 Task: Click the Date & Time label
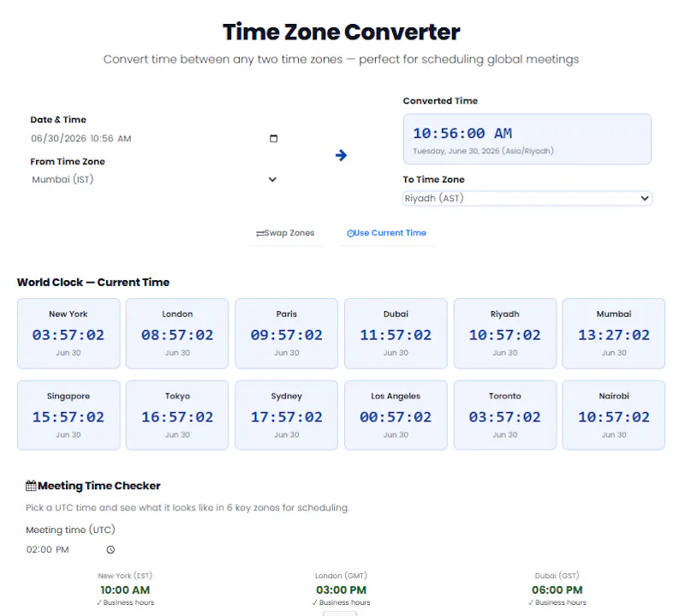click(58, 120)
